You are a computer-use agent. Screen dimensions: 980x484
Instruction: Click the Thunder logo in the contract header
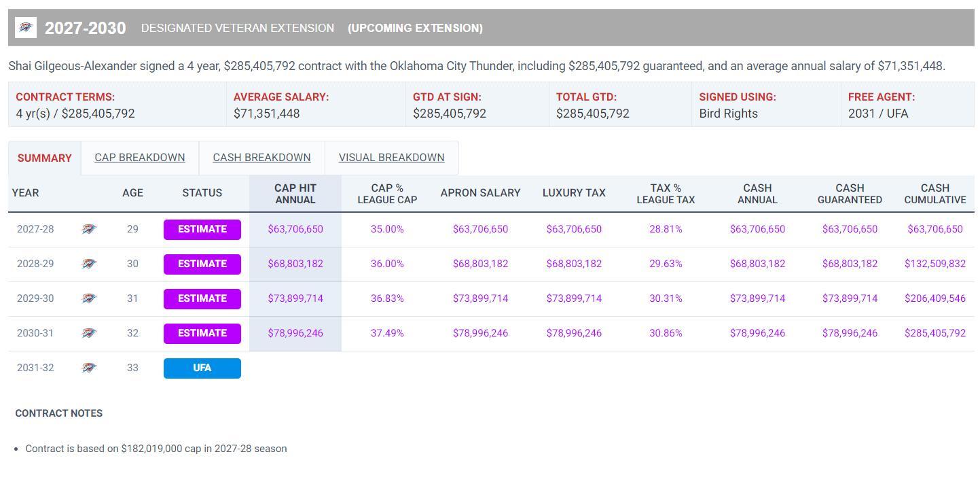tap(26, 28)
